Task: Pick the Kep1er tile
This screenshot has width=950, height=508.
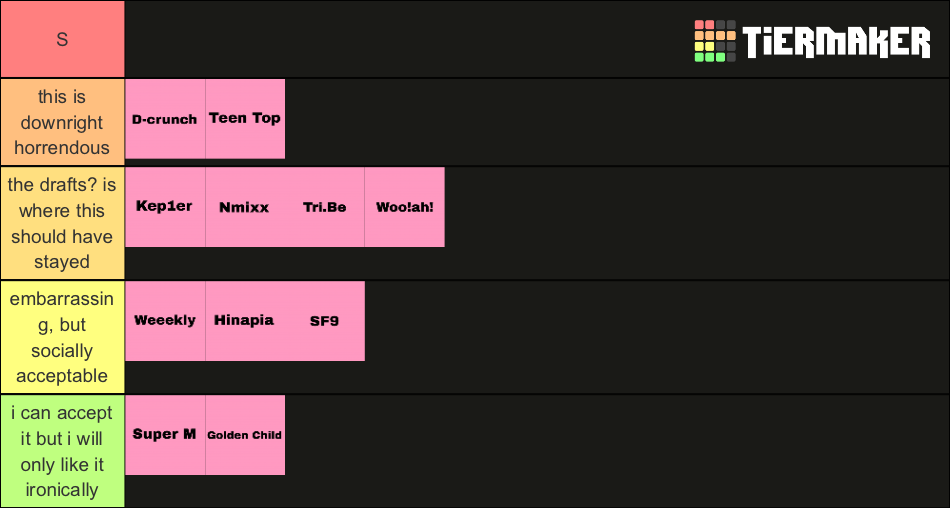Action: (x=165, y=207)
